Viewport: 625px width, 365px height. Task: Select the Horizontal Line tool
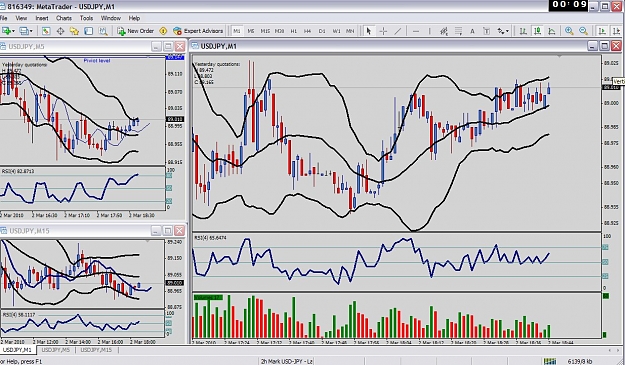[416, 31]
